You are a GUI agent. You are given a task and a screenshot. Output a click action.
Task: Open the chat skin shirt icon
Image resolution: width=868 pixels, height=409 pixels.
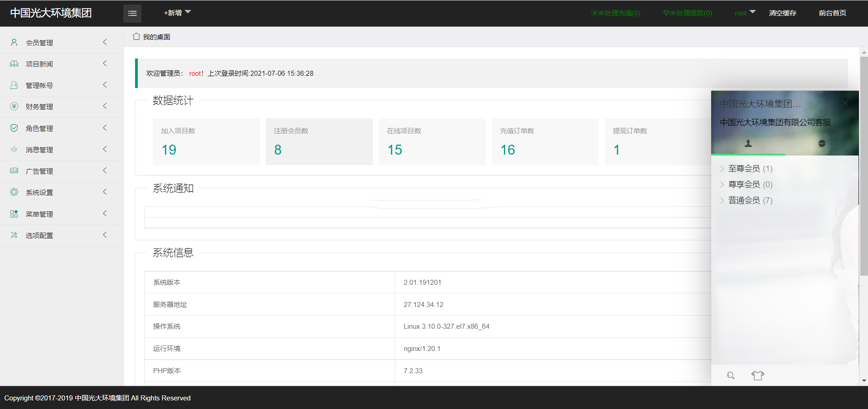pos(757,375)
